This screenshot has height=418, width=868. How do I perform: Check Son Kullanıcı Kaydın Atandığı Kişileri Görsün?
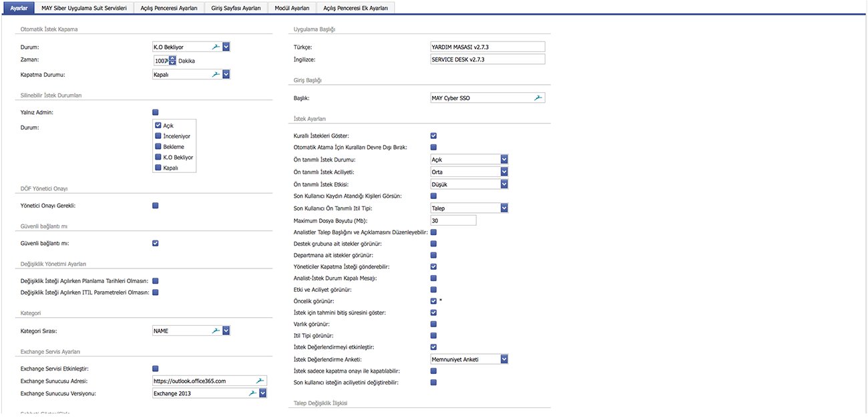(x=434, y=196)
